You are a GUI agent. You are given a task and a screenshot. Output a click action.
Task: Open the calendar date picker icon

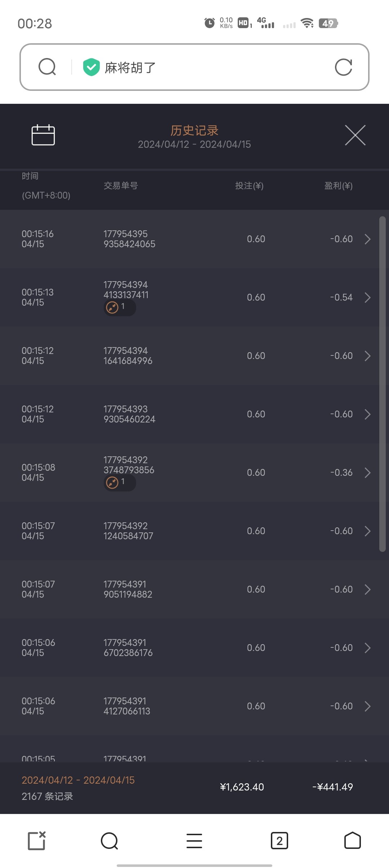(43, 135)
